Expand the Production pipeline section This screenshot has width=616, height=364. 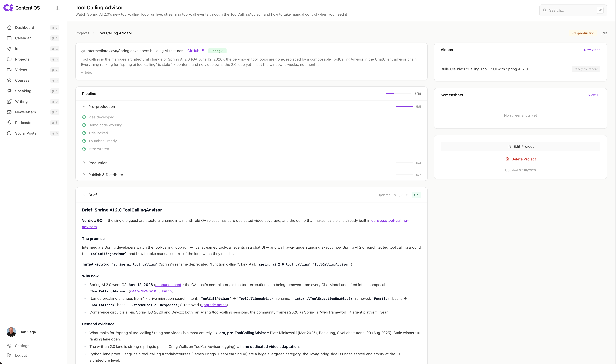coord(84,163)
